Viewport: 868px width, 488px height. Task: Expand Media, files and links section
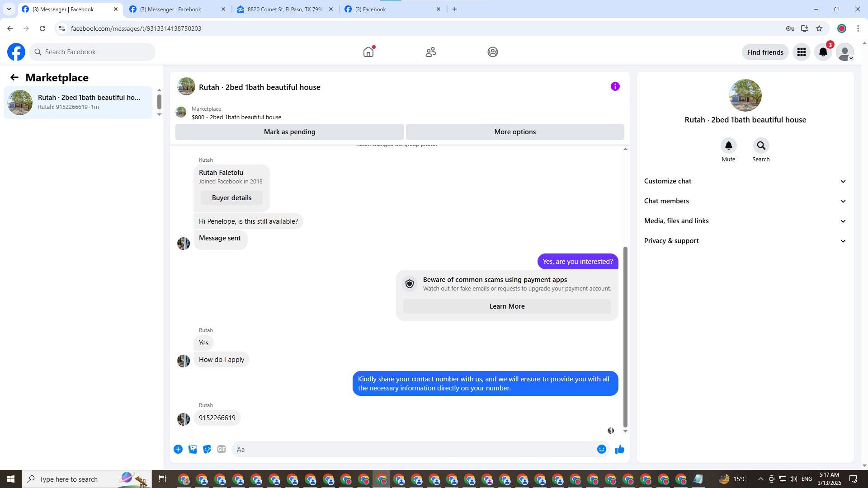click(x=745, y=221)
